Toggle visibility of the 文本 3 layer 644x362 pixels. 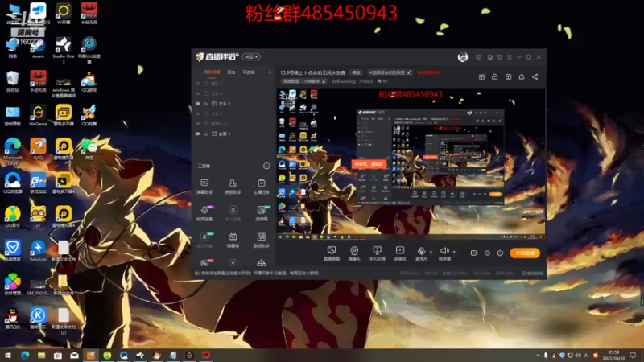pyautogui.click(x=197, y=93)
